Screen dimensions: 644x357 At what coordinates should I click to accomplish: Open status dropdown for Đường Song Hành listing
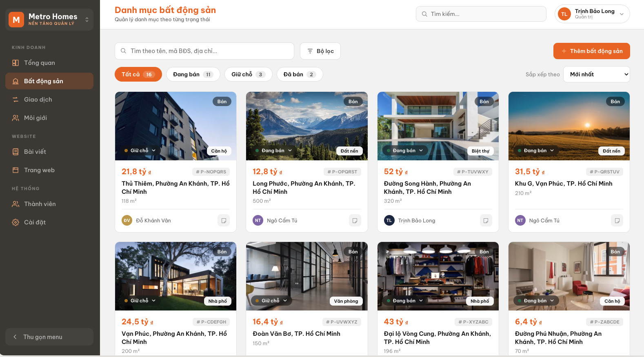pos(405,151)
